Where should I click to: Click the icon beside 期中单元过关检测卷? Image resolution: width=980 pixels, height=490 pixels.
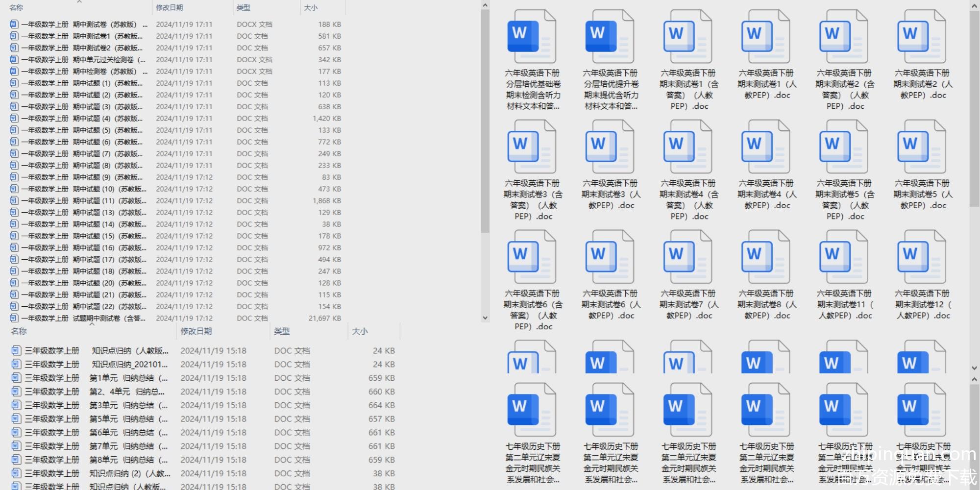(x=14, y=59)
